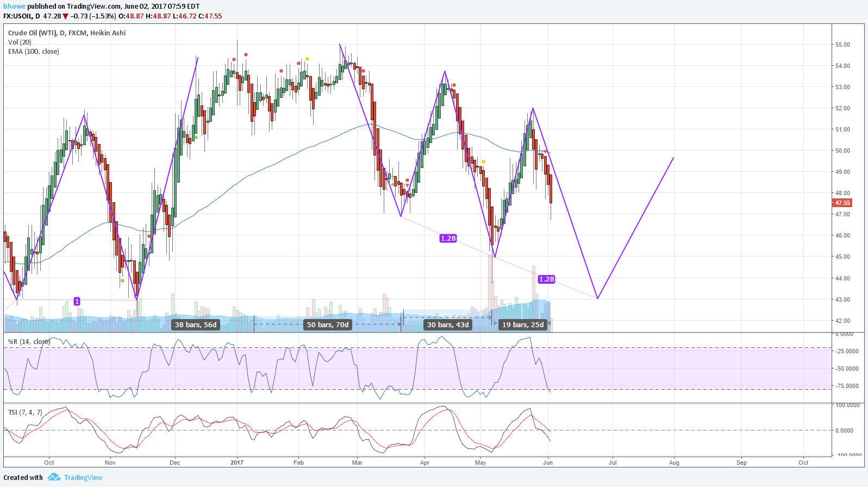
Task: Click the Mar label on time axis
Action: [357, 463]
